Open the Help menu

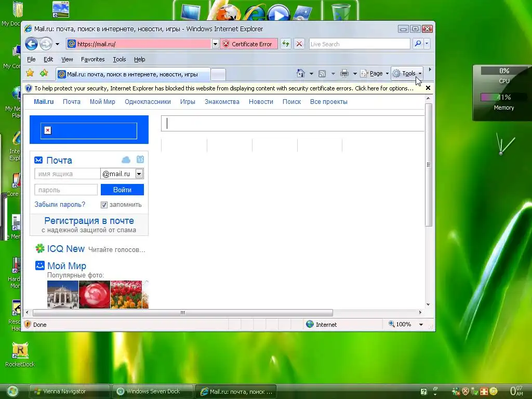tap(139, 59)
